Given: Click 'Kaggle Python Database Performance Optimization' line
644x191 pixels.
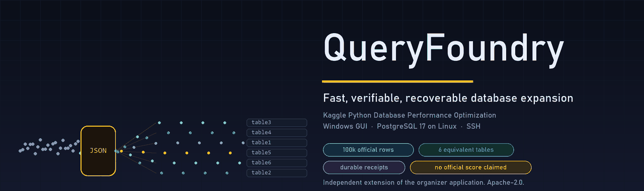Looking at the screenshot, I should click(410, 116).
